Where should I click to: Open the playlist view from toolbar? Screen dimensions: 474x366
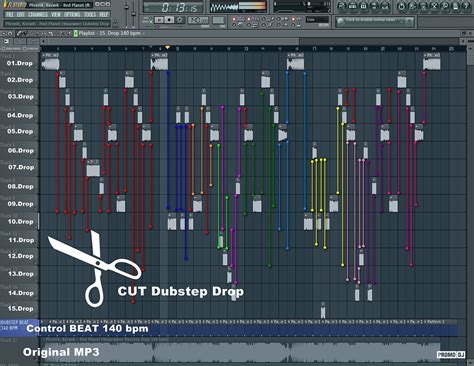click(342, 6)
